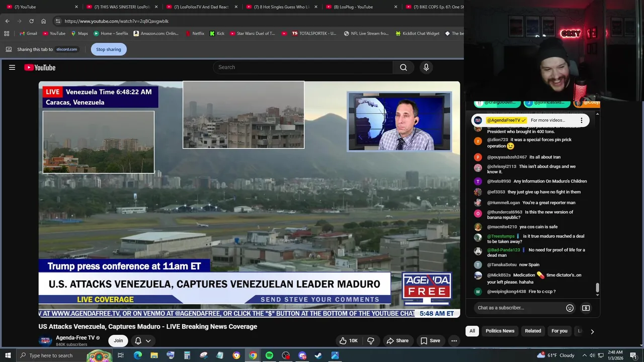Viewport: 644px width, 362px height.
Task: Like the video with thumbs up
Action: coord(348,340)
